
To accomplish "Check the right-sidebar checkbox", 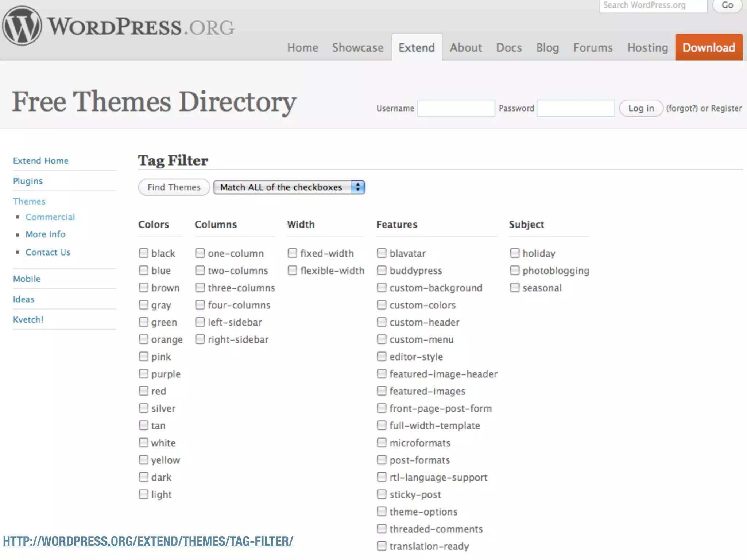I will pyautogui.click(x=200, y=339).
